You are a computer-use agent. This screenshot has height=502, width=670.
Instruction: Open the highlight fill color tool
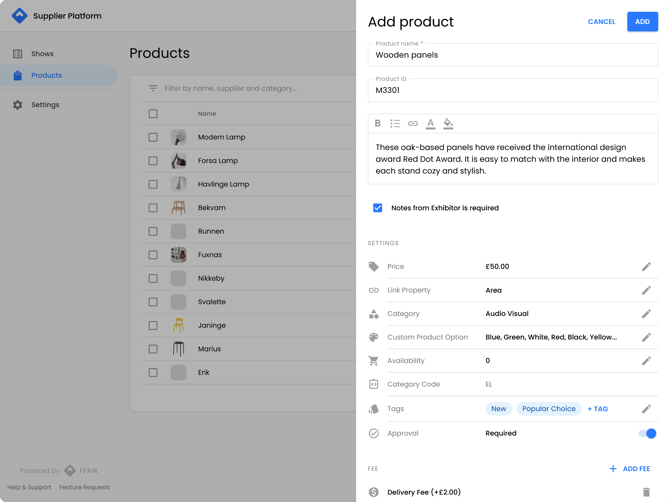pos(448,124)
